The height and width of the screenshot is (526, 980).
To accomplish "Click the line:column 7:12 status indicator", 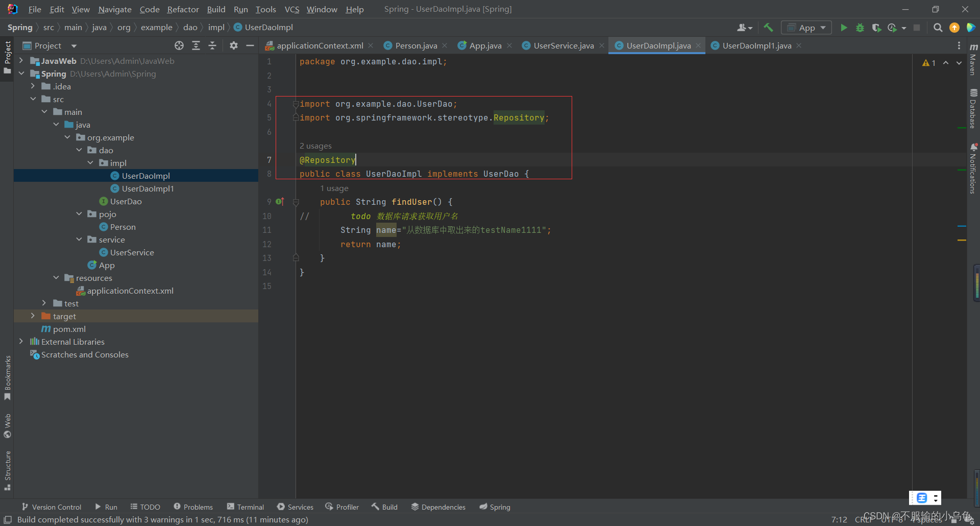I will coord(839,519).
